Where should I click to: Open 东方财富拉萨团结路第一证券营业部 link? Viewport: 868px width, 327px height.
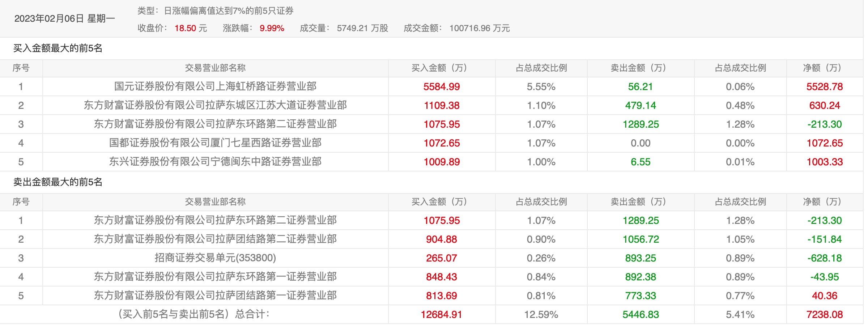[215, 296]
